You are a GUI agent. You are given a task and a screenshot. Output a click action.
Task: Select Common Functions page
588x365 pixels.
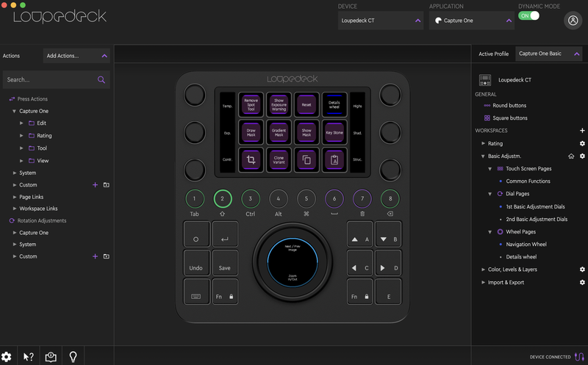[x=528, y=181]
